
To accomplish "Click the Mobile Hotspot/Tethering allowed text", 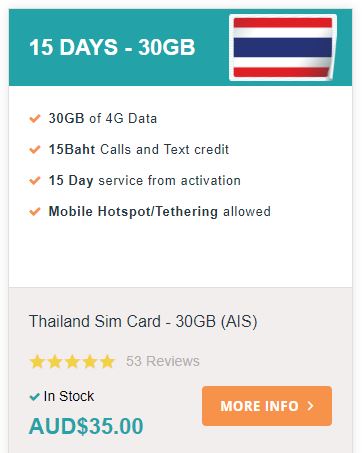I will click(160, 212).
